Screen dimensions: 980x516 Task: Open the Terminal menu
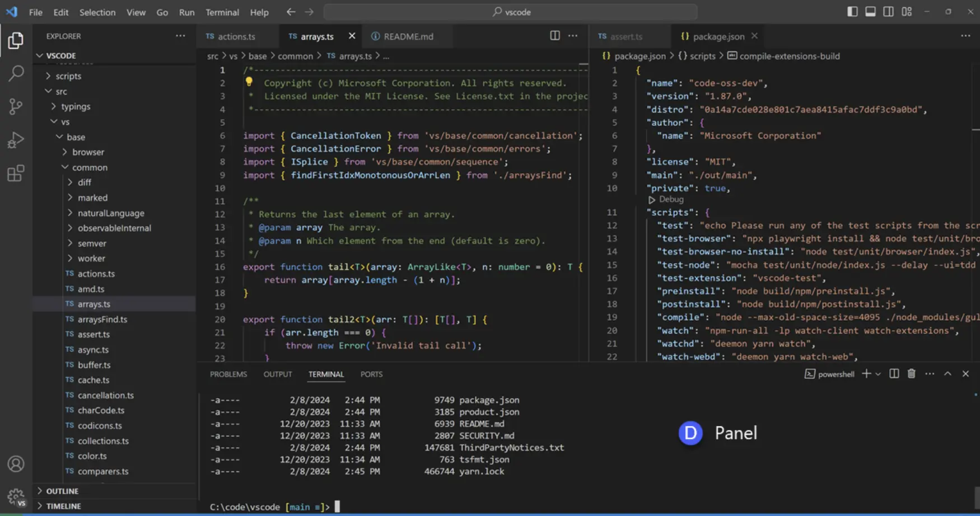[222, 12]
